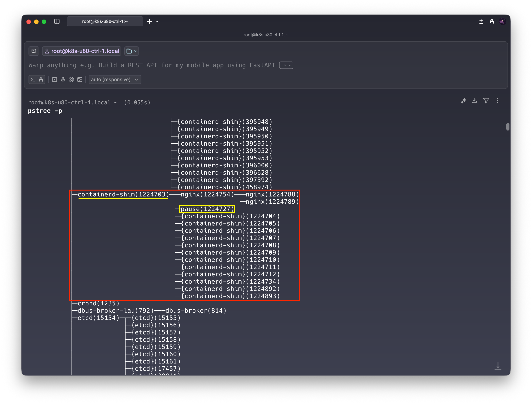Download the pstree block output
Screen dimensions: 532x404
click(x=474, y=101)
